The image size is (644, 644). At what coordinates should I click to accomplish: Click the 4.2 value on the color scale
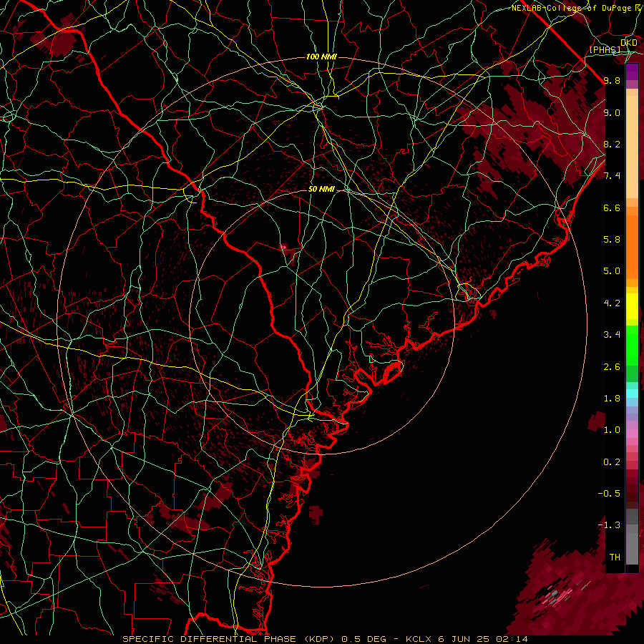coord(612,303)
